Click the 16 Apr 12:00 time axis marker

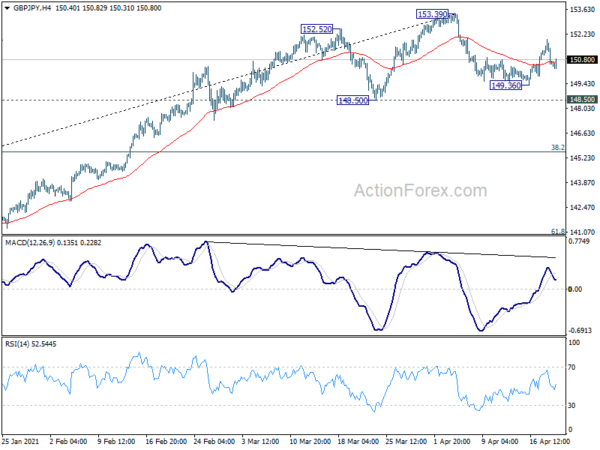(x=550, y=441)
